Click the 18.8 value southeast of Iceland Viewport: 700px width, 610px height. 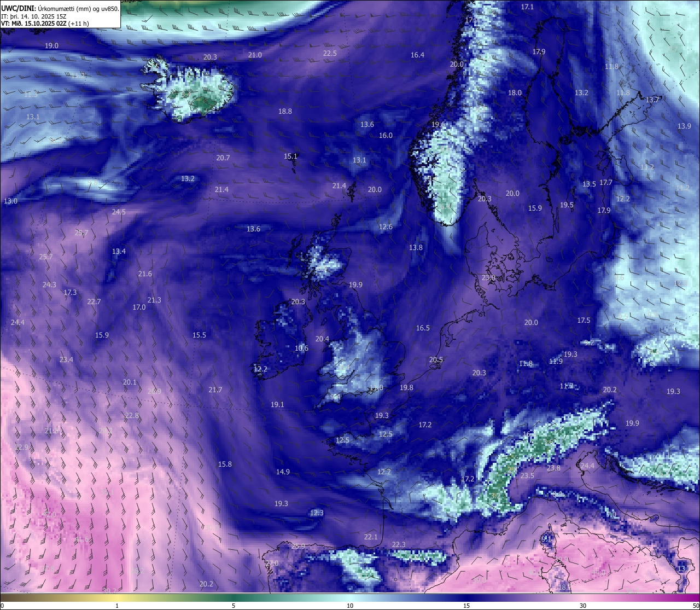[x=285, y=112]
